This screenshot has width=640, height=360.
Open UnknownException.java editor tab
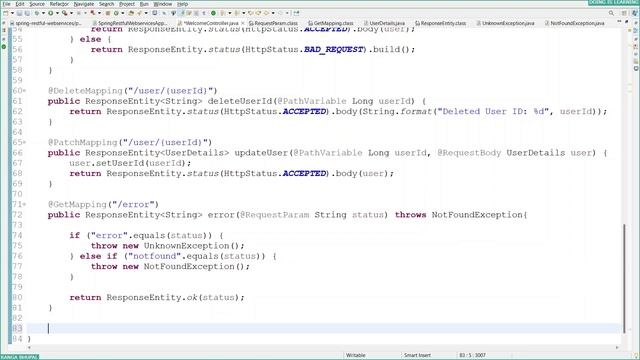coord(505,23)
